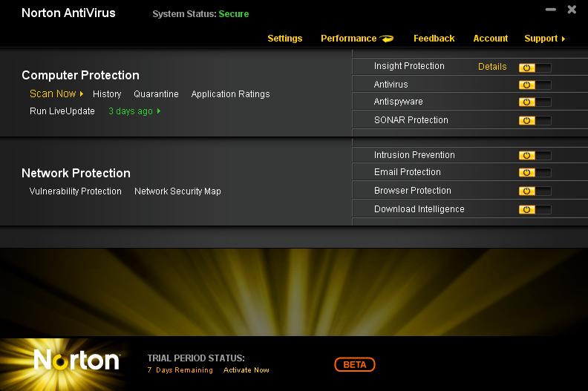588x391 pixels.
Task: Expand the Support menu arrow
Action: 563,39
